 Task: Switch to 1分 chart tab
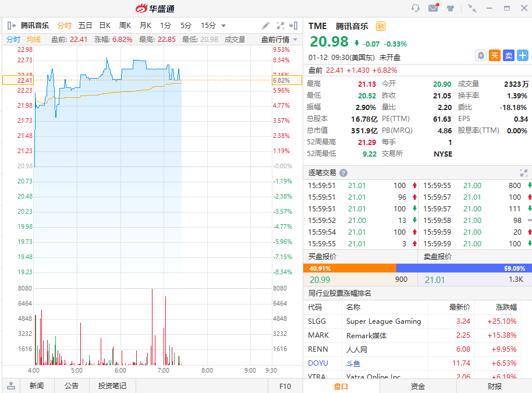coord(165,26)
